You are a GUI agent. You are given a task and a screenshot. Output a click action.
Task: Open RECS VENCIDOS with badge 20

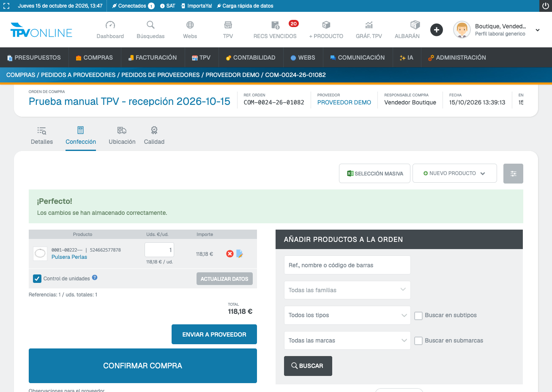(275, 30)
